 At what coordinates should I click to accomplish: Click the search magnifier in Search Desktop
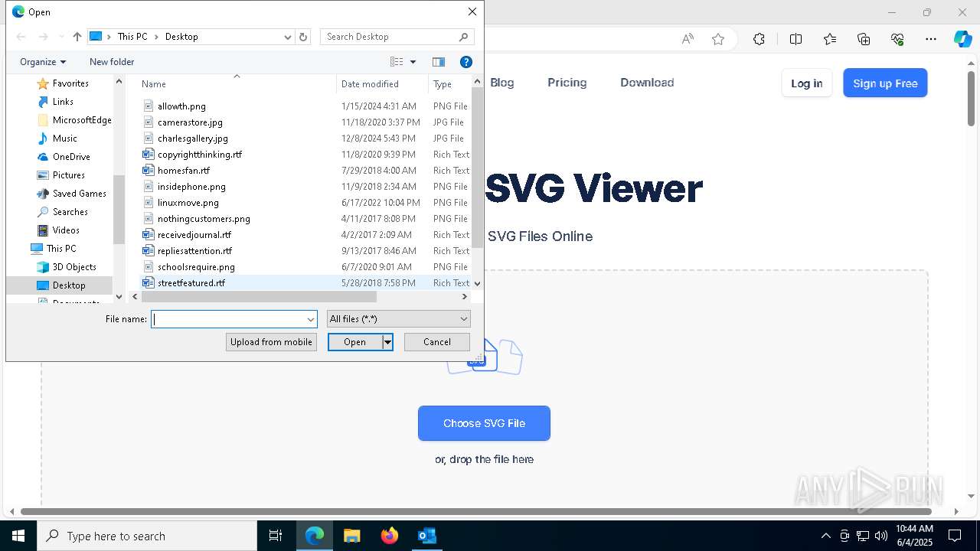tap(463, 37)
